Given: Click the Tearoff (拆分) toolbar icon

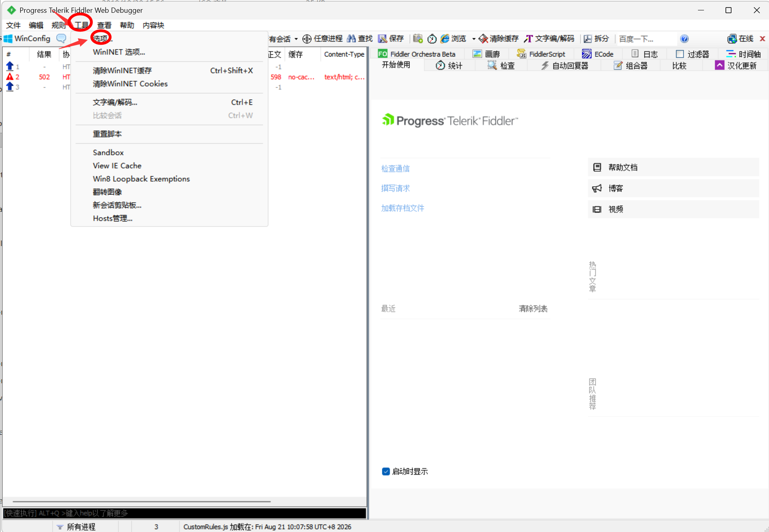Looking at the screenshot, I should point(587,39).
